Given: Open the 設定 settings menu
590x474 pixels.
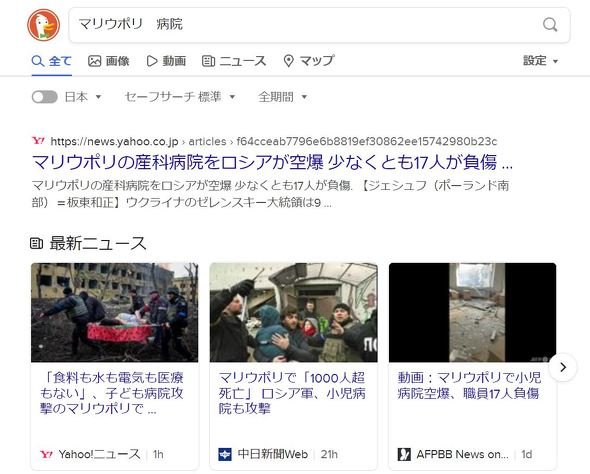Looking at the screenshot, I should pyautogui.click(x=540, y=61).
